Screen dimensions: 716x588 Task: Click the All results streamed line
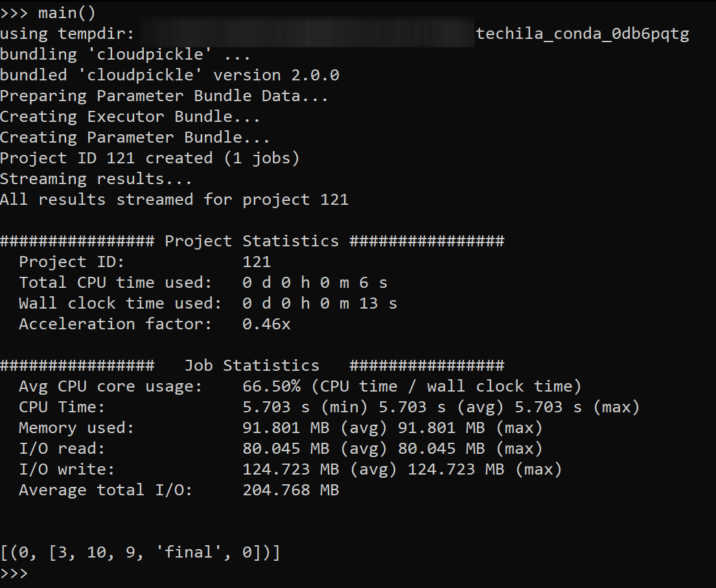[x=174, y=200]
